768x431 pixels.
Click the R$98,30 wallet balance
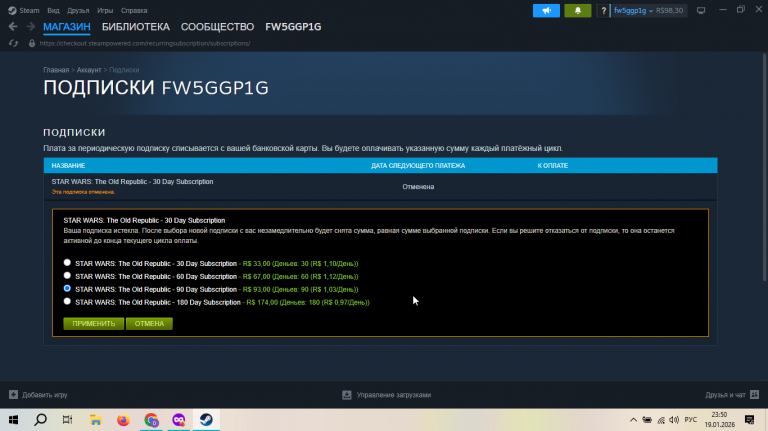click(670, 10)
